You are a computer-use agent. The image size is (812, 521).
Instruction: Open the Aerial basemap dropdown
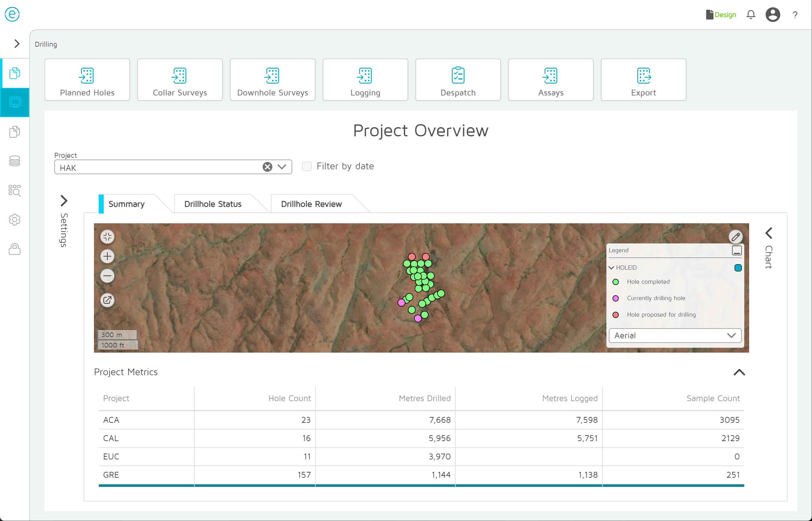(675, 335)
